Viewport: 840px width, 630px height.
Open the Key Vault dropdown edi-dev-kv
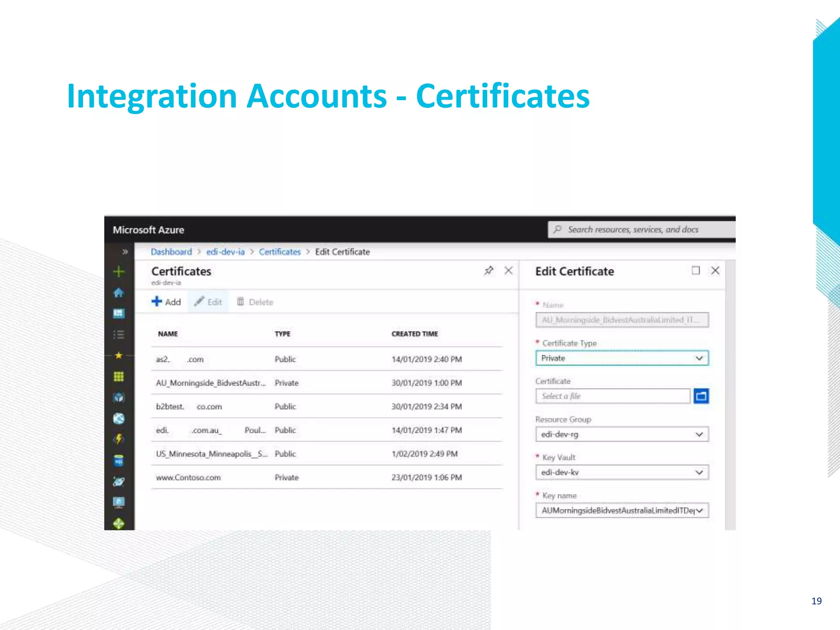click(x=622, y=472)
